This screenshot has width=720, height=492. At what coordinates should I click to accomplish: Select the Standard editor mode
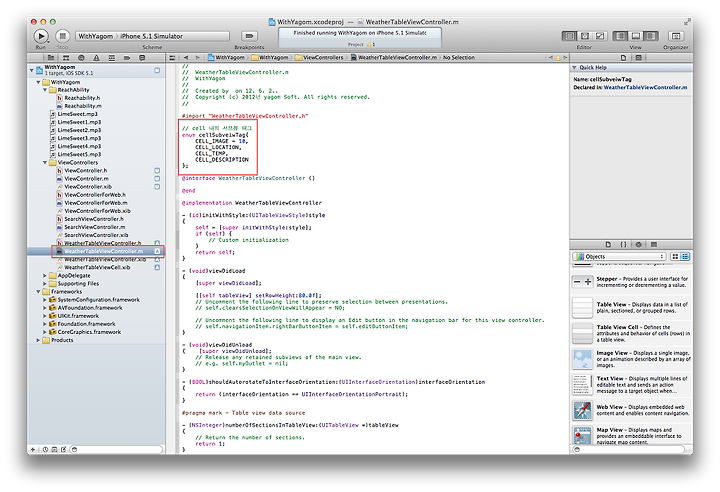pos(569,36)
